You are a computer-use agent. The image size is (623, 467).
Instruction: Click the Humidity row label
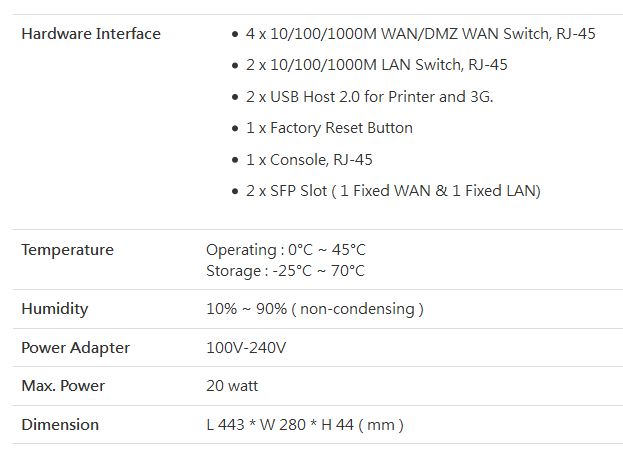55,309
